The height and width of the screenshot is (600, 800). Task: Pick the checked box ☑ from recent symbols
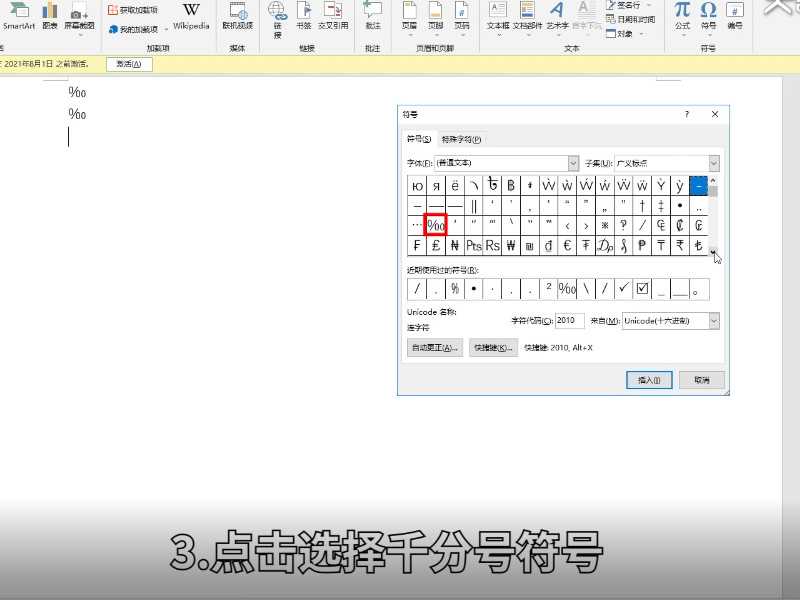[643, 289]
